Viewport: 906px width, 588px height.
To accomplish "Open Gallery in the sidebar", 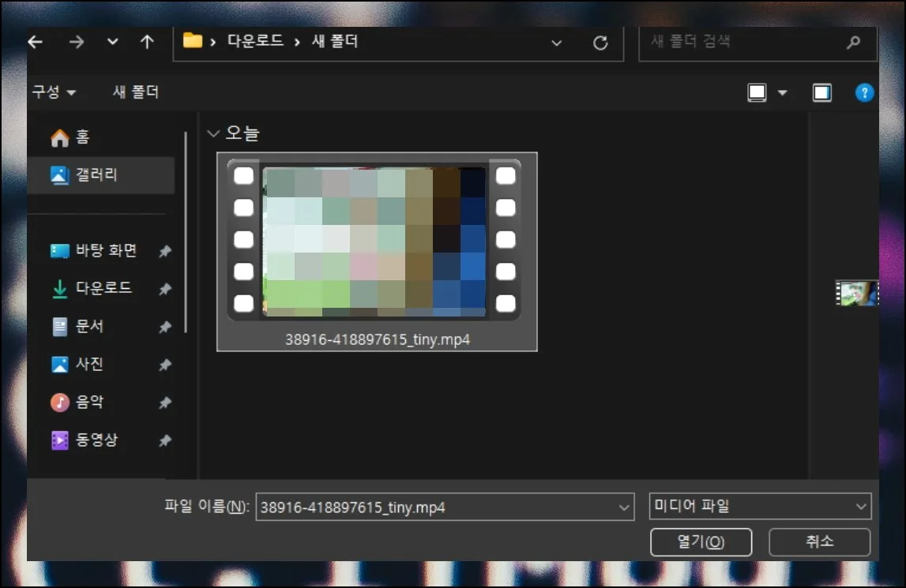I will click(x=96, y=174).
